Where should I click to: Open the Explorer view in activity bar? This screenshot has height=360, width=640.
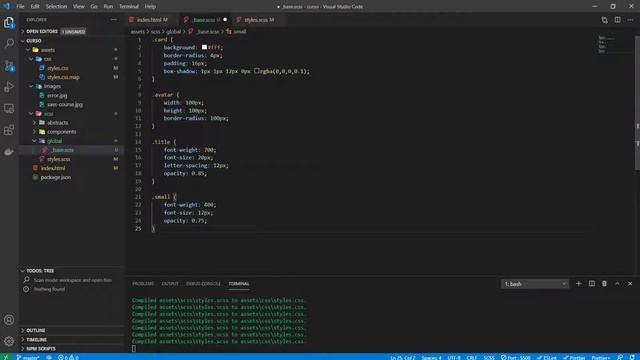click(x=9, y=22)
